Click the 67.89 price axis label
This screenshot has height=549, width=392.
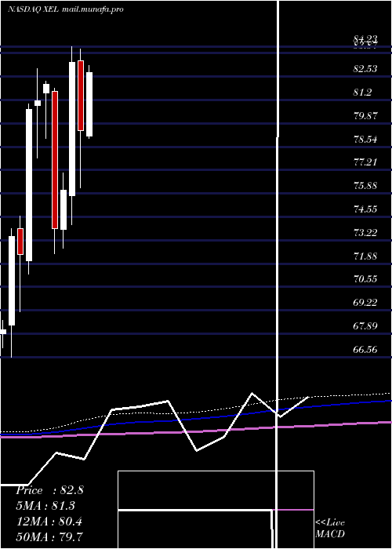[365, 326]
